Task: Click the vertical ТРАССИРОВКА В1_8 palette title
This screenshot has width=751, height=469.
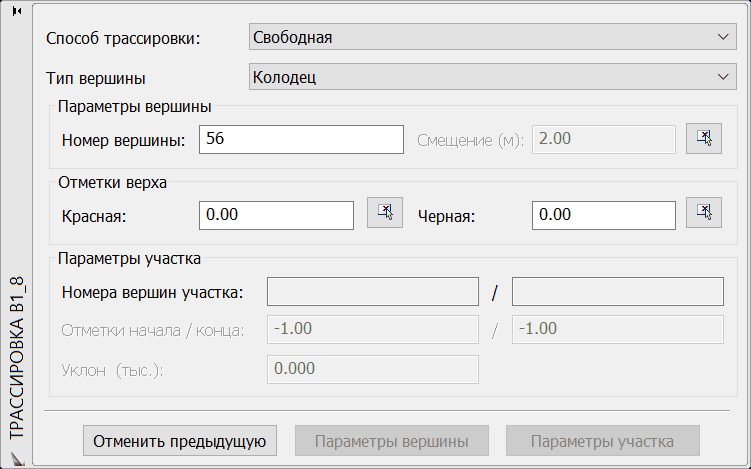Action: click(x=16, y=359)
